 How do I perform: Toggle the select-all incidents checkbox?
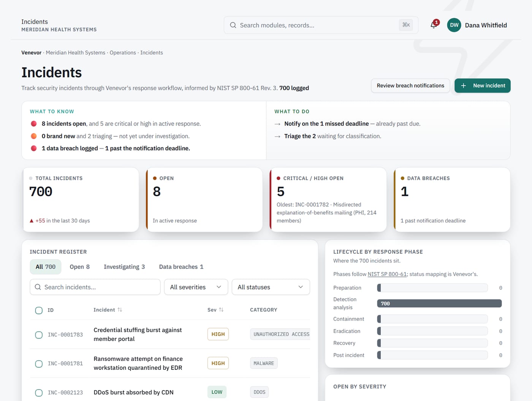pos(39,310)
